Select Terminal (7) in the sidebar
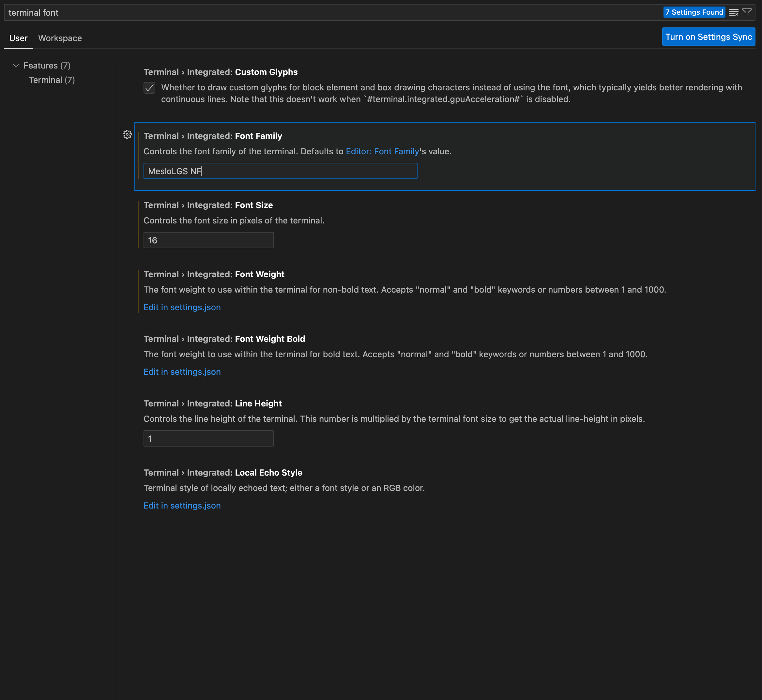Viewport: 762px width, 700px height. 52,80
